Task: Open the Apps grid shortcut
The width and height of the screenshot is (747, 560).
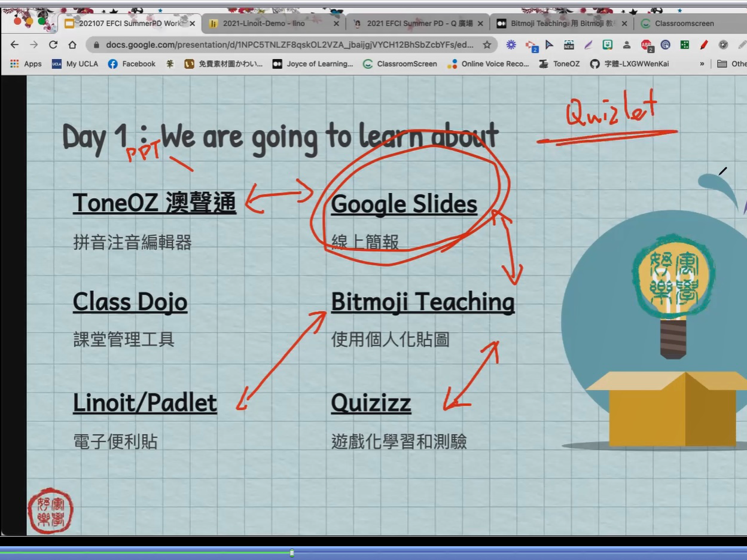Action: (x=26, y=64)
